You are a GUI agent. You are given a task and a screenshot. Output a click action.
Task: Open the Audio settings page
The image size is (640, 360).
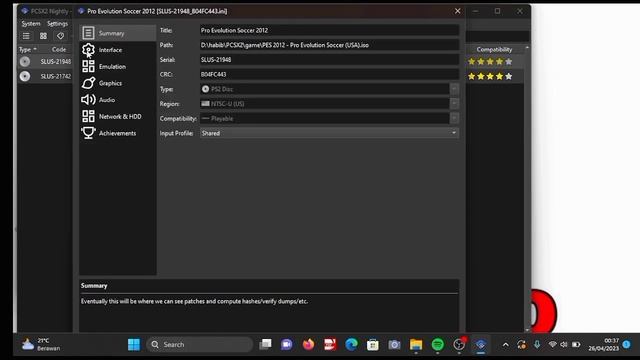118,100
